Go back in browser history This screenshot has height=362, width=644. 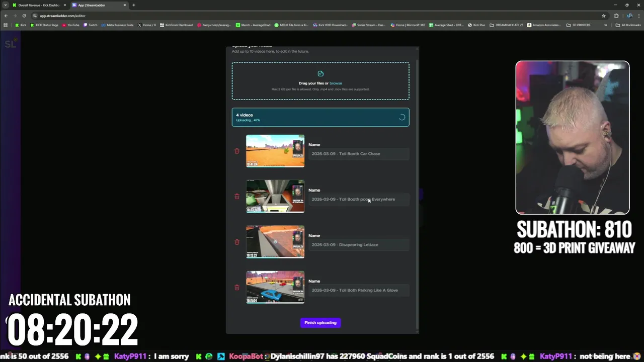click(6, 16)
